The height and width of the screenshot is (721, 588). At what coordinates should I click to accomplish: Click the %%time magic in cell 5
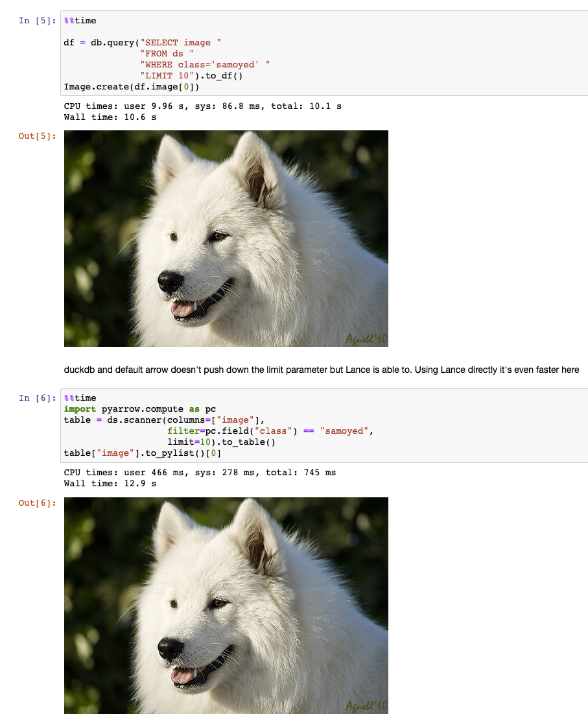pos(80,21)
